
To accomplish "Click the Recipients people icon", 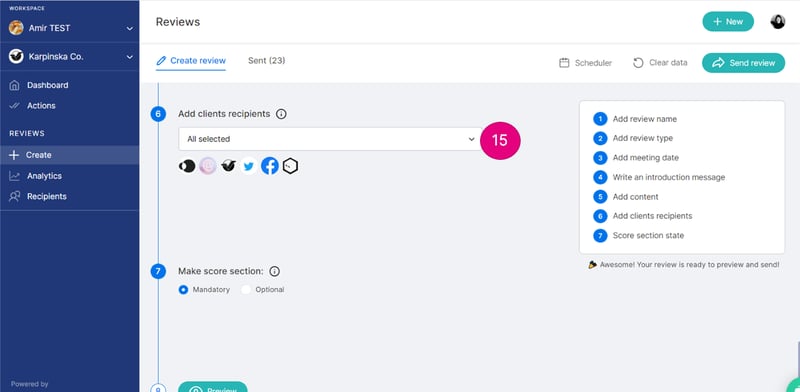I will click(x=14, y=197).
